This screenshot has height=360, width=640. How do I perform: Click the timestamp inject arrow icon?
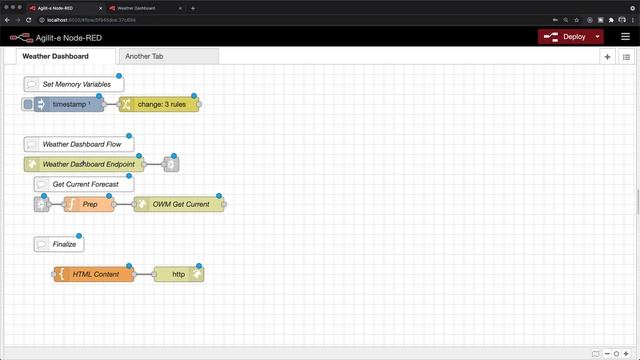tap(40, 104)
